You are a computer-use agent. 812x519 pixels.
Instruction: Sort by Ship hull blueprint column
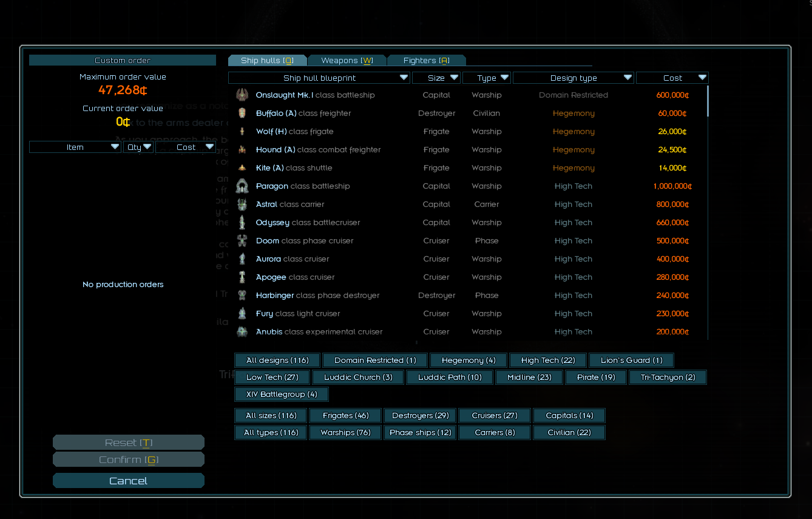pos(319,78)
